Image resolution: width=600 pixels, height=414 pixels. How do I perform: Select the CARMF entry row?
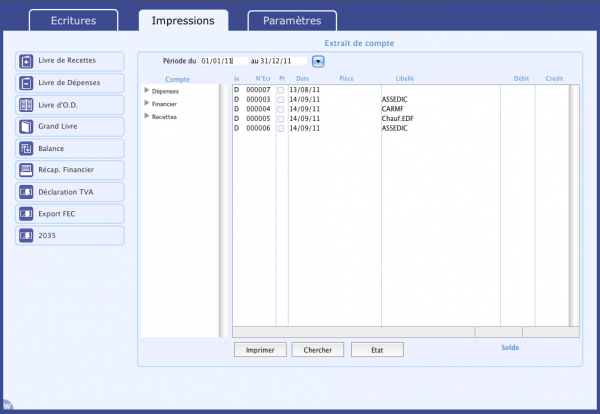401,109
